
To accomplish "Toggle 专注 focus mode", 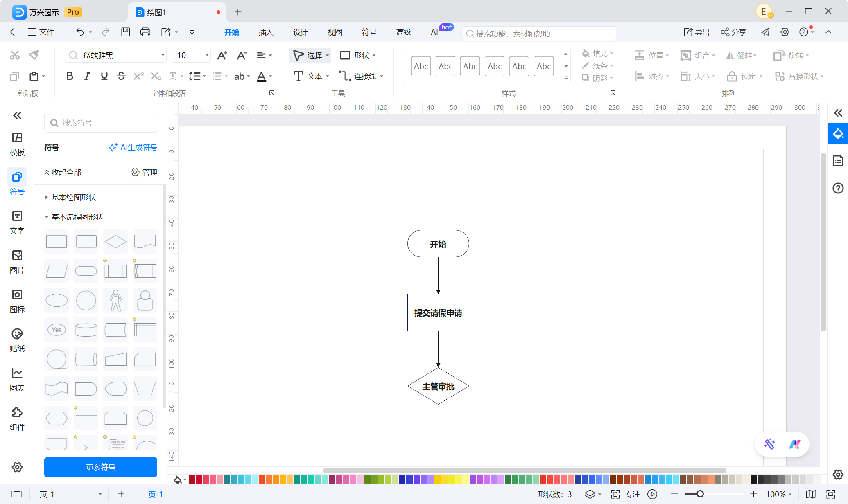I will point(625,494).
